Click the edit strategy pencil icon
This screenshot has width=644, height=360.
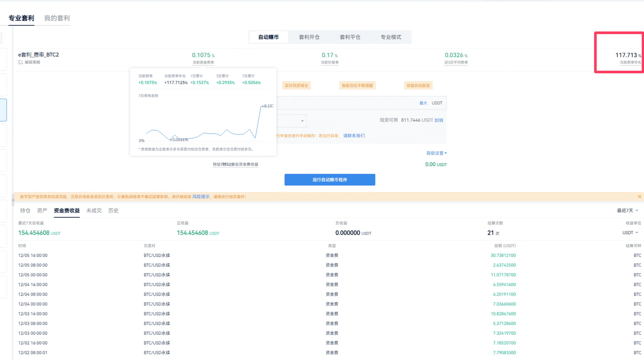(20, 62)
